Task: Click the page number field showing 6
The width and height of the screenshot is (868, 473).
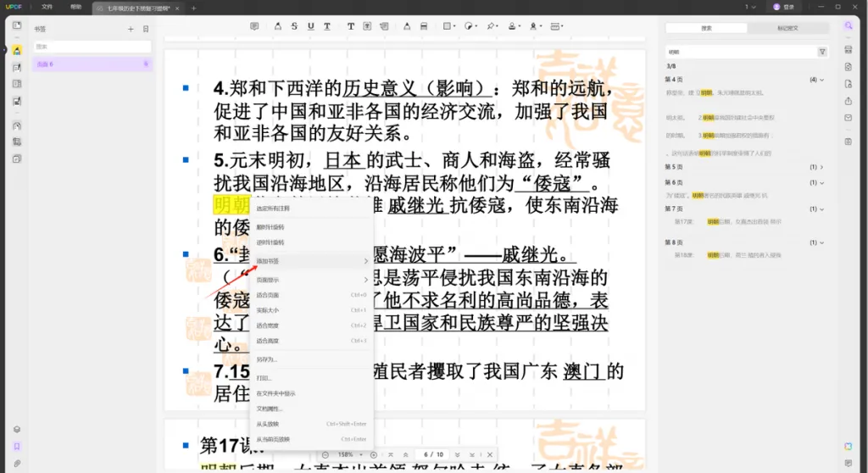Action: tap(426, 454)
